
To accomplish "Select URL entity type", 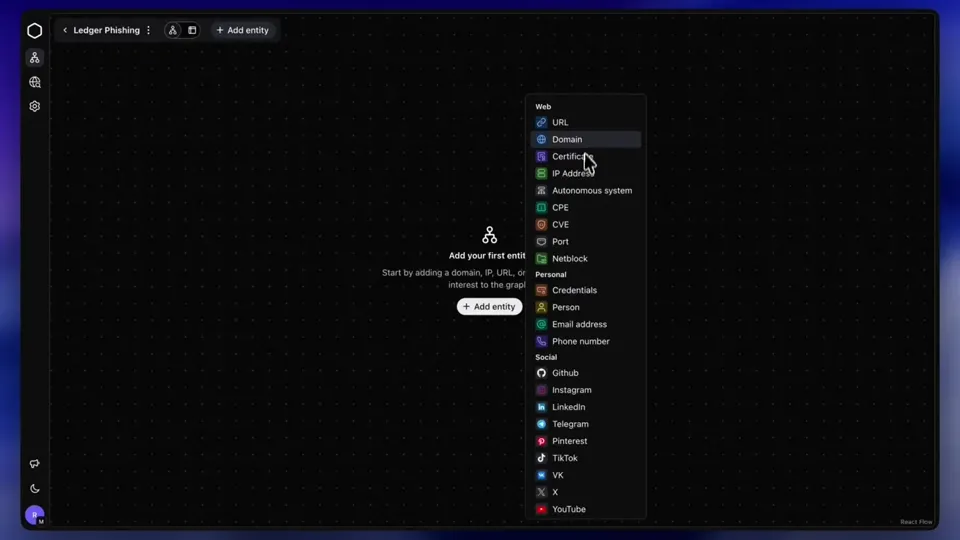I will (x=586, y=122).
